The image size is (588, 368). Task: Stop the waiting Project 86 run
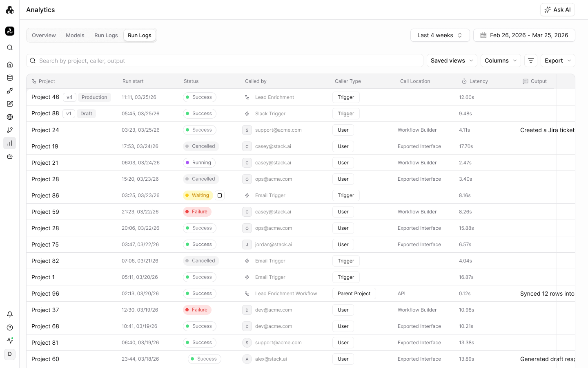pyautogui.click(x=220, y=195)
